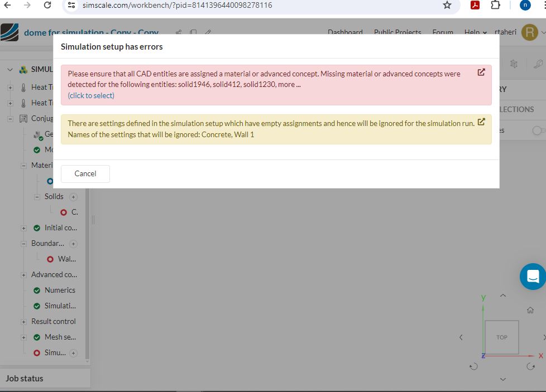The height and width of the screenshot is (392, 546).
Task: Open the Dashboard page
Action: (345, 32)
